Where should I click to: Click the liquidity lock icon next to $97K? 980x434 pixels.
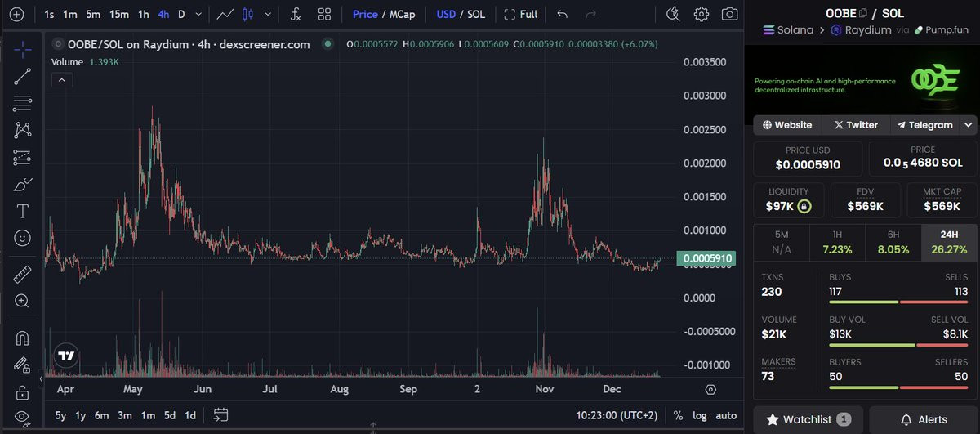click(x=804, y=207)
